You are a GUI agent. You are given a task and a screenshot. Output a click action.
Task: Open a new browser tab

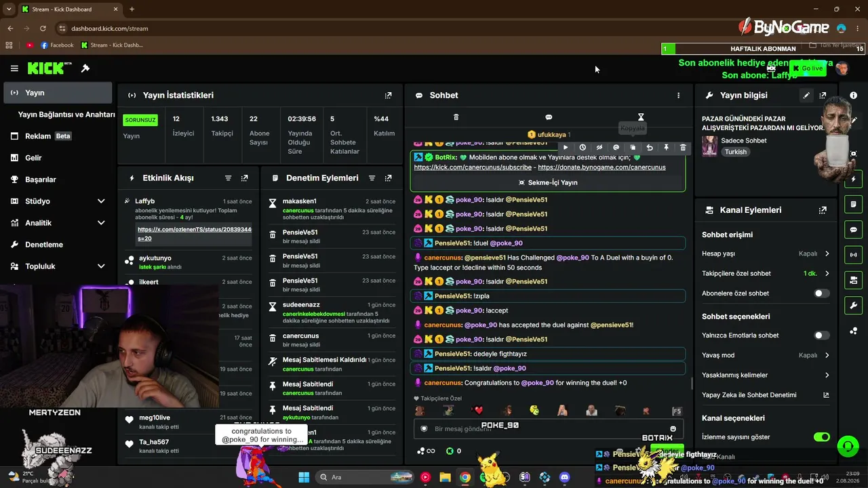click(132, 9)
